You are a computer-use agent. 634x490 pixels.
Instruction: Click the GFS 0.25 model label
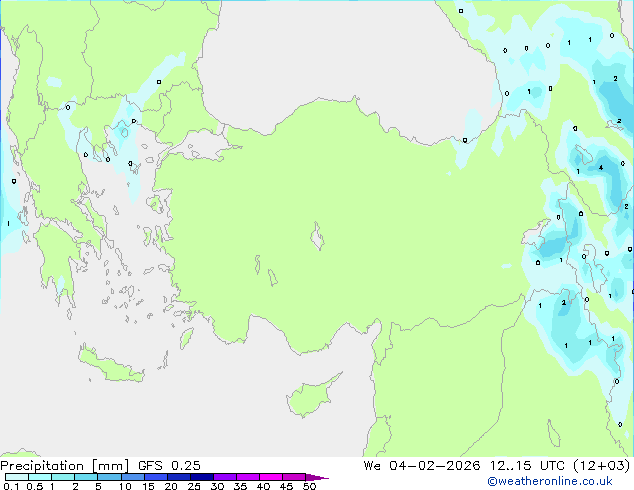[168, 465]
